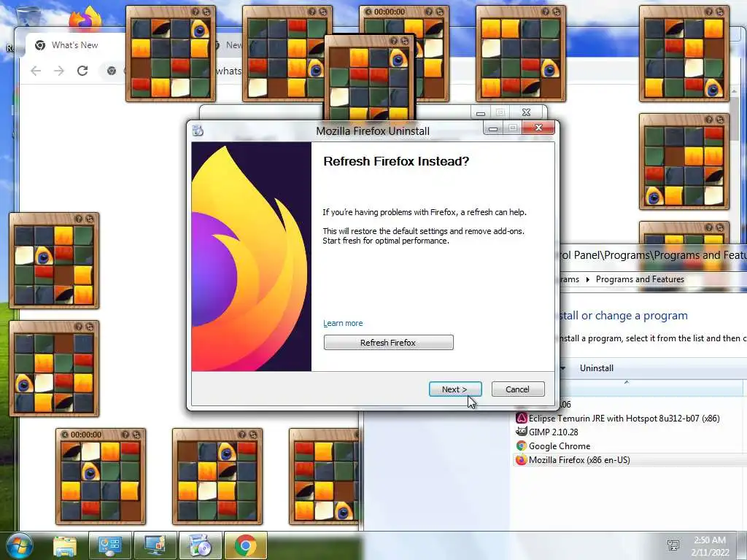Open Windows Explorer from the taskbar
Viewport: 747px width, 560px height.
(x=64, y=545)
